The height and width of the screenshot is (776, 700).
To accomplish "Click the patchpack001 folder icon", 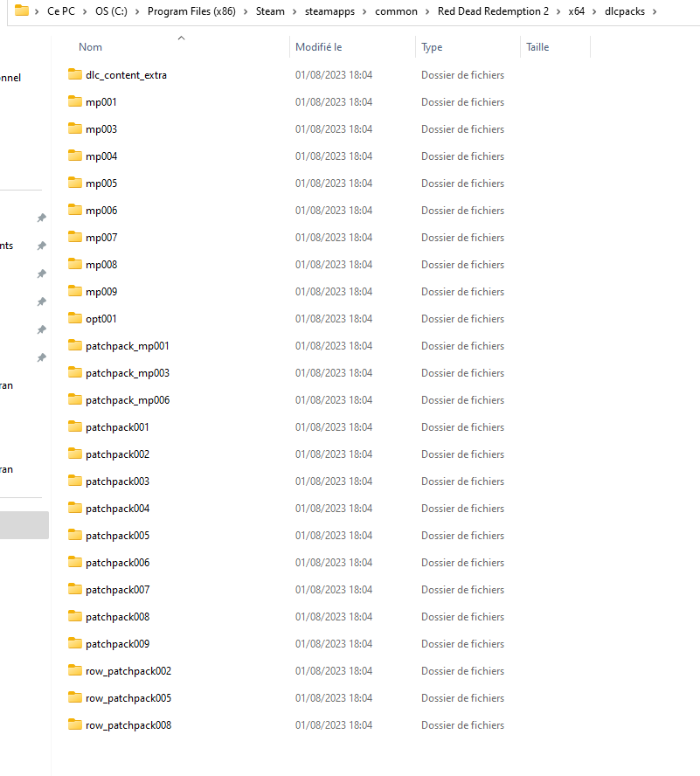I will [x=75, y=426].
